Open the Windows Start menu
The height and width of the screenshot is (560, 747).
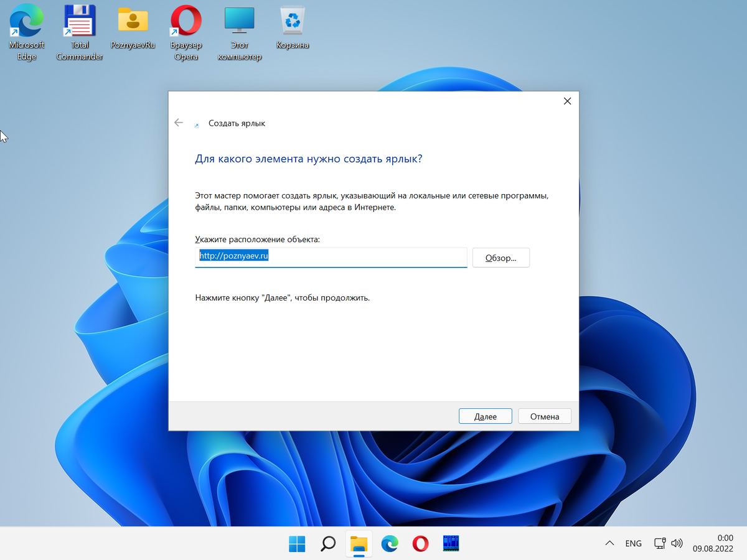coord(297,544)
